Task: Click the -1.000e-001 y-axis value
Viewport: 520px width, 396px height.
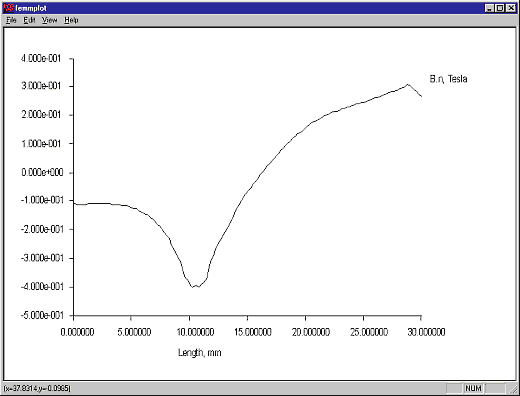Action: click(x=42, y=200)
